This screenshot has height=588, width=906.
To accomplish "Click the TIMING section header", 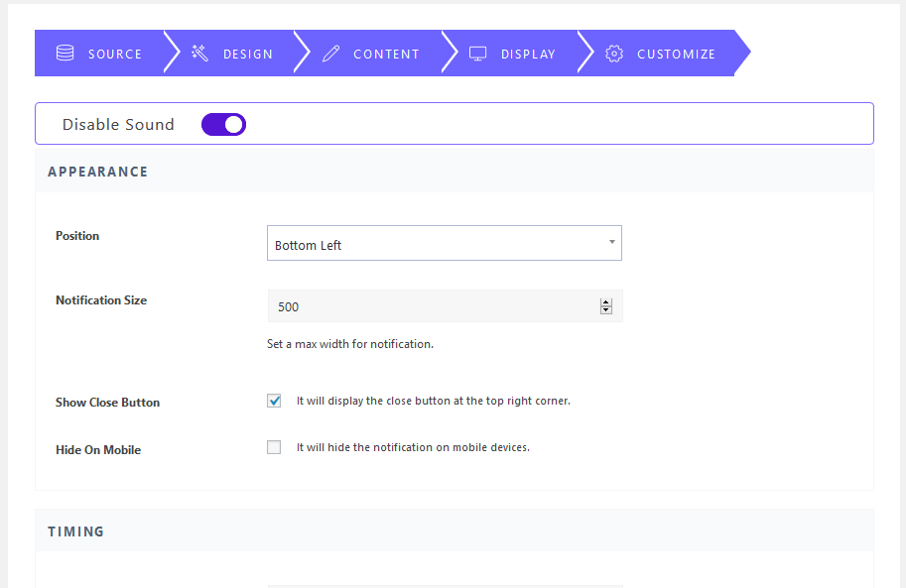I will 75,530.
